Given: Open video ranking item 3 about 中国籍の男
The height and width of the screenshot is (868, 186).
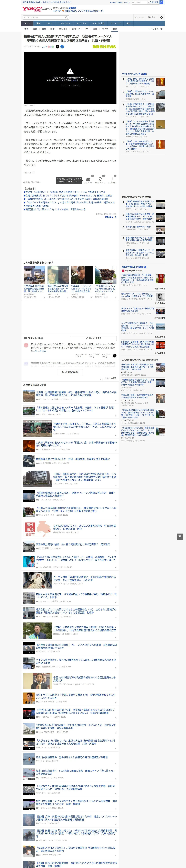Looking at the screenshot, I should [x=138, y=227].
